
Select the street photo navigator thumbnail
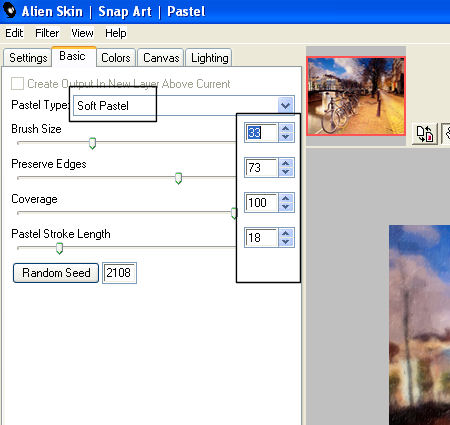click(356, 96)
